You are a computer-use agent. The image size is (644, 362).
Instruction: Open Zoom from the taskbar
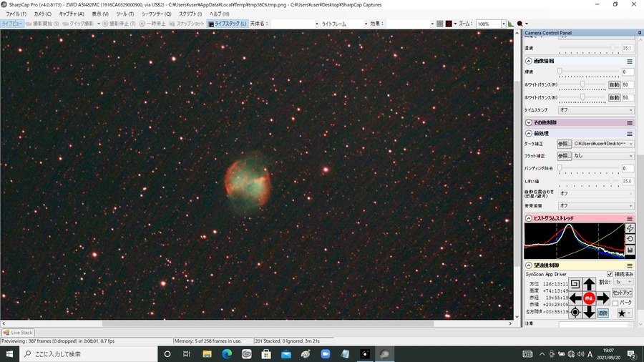[x=326, y=354]
